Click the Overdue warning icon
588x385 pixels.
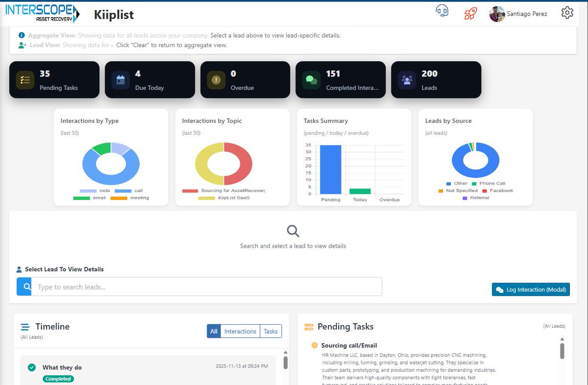click(215, 79)
